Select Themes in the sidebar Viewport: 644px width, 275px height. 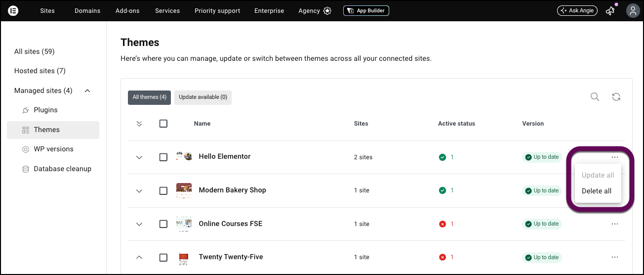pos(53,130)
